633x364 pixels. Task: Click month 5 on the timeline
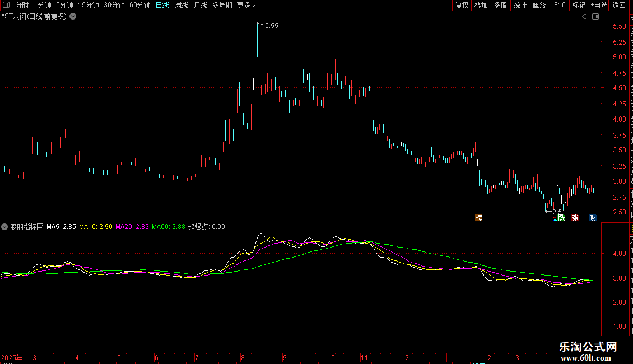point(119,357)
